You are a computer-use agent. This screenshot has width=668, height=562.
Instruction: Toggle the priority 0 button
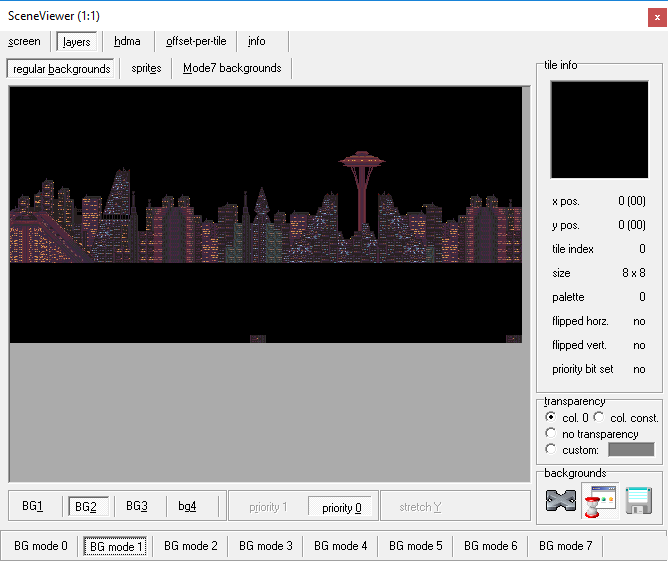point(342,507)
